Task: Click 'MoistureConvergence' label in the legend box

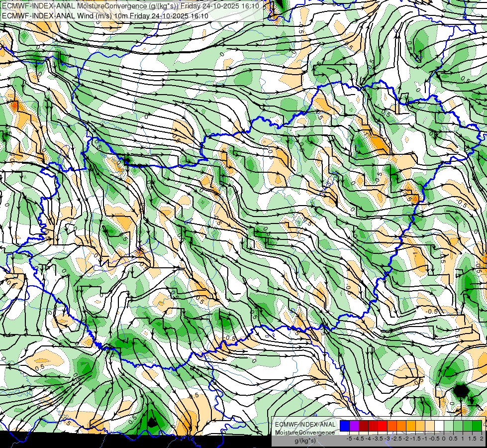Action: pyautogui.click(x=305, y=433)
